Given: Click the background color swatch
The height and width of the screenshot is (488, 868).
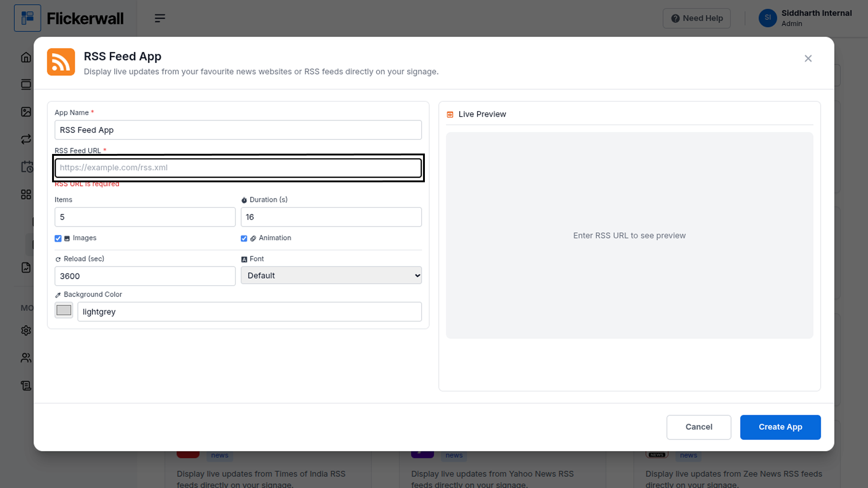Looking at the screenshot, I should pyautogui.click(x=64, y=310).
